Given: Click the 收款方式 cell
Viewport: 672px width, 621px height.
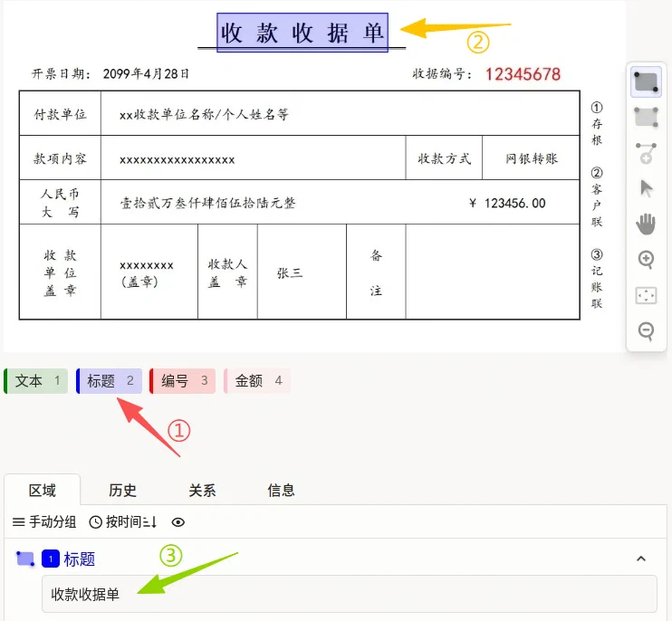Looking at the screenshot, I should tap(444, 159).
